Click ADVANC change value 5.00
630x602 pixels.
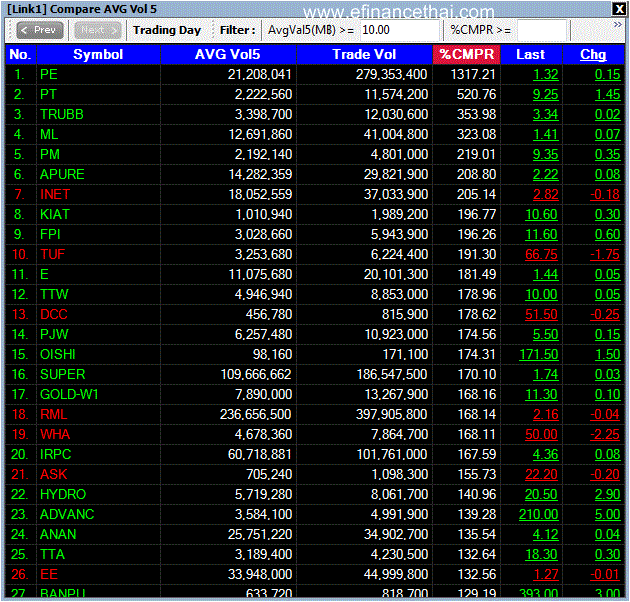[x=608, y=514]
